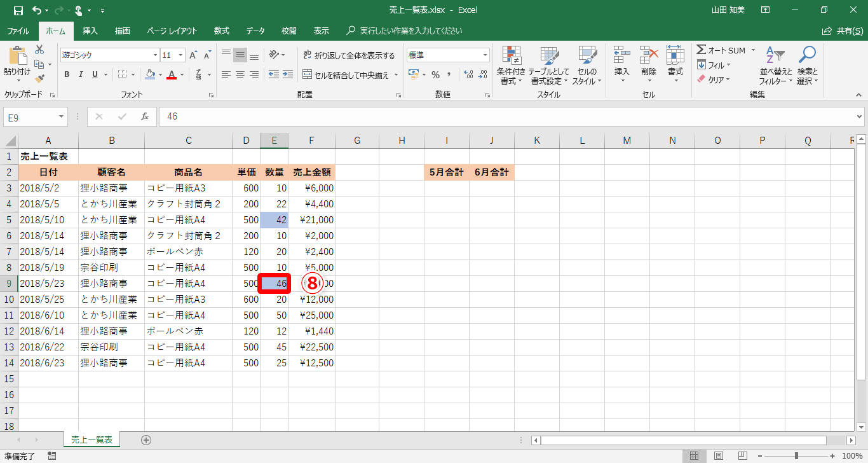Open 並べ替えとフィルター sort and filter
This screenshot has height=463, width=868.
point(776,66)
